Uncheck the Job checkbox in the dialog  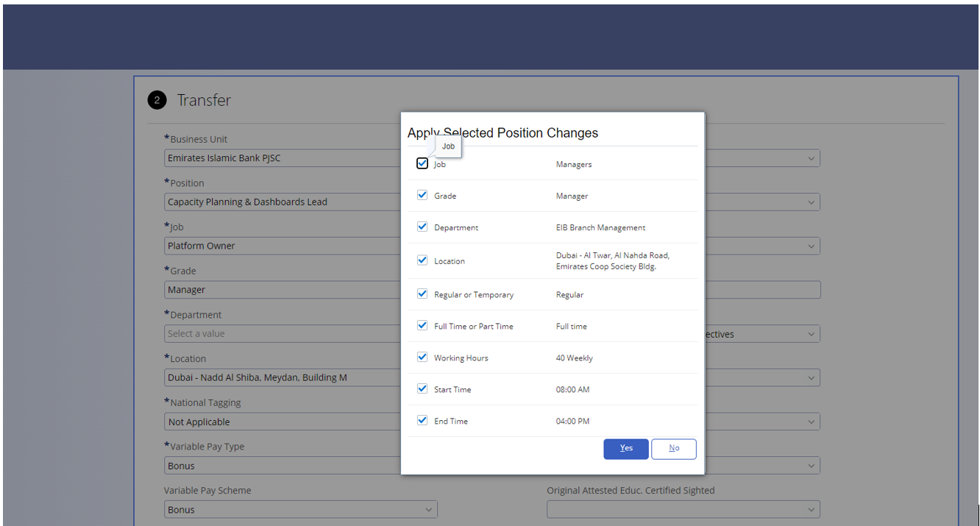pyautogui.click(x=422, y=163)
